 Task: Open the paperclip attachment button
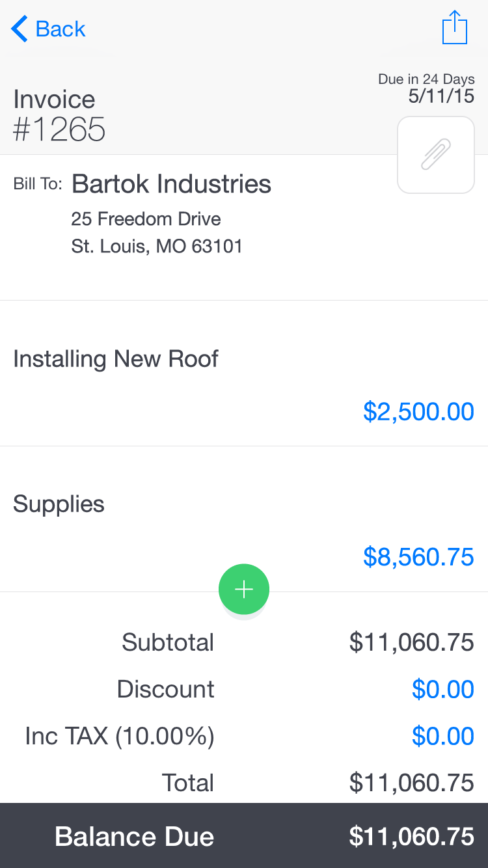[x=435, y=155]
